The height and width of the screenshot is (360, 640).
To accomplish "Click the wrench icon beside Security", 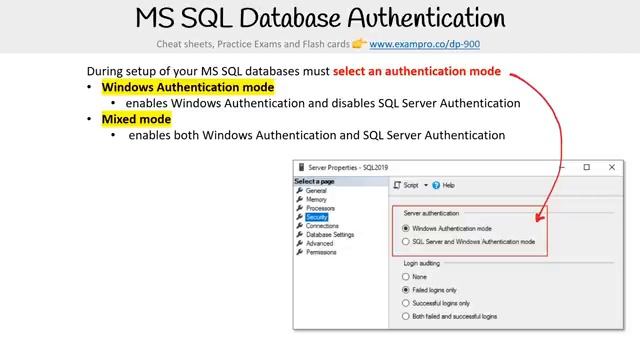I will pyautogui.click(x=300, y=217).
